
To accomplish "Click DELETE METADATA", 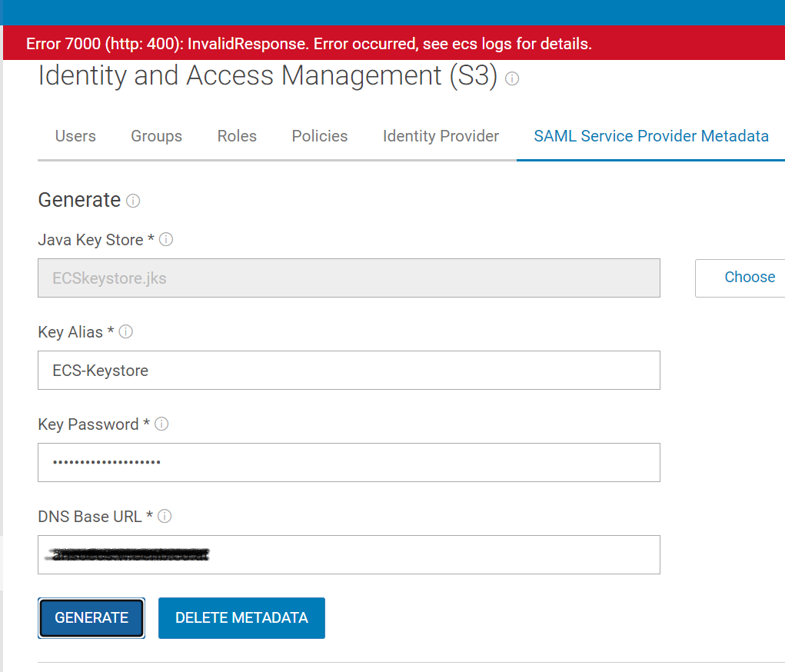I will (241, 617).
